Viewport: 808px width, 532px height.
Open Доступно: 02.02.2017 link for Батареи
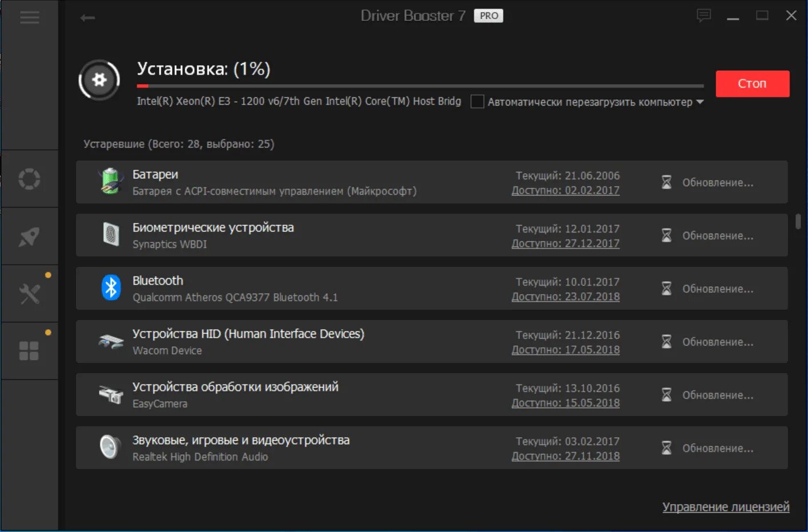[x=566, y=190]
